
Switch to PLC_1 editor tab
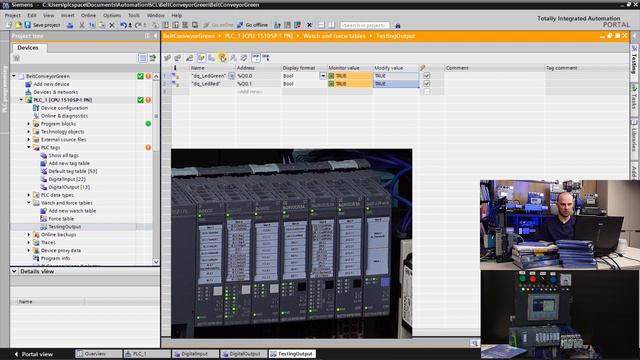pyautogui.click(x=147, y=354)
